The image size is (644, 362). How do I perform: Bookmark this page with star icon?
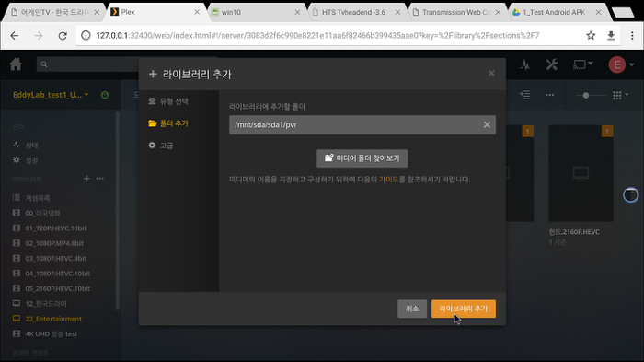pyautogui.click(x=591, y=35)
